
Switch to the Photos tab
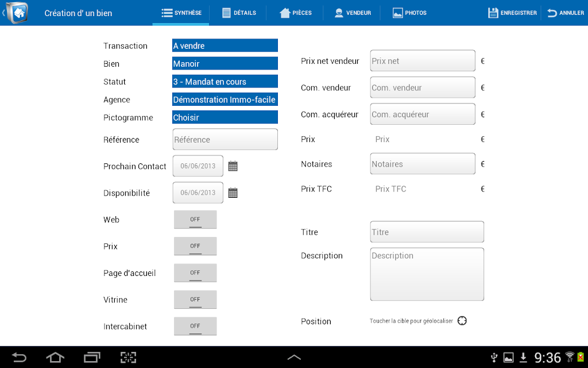[x=409, y=13]
